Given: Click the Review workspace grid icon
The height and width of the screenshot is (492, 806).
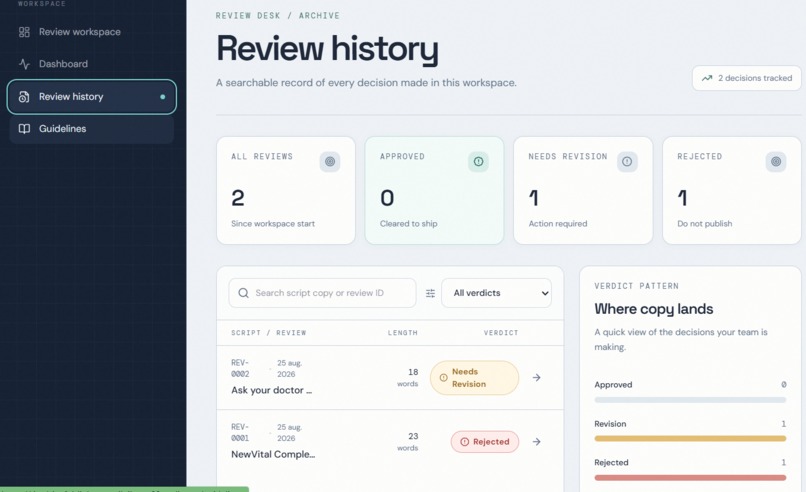Looking at the screenshot, I should (24, 32).
